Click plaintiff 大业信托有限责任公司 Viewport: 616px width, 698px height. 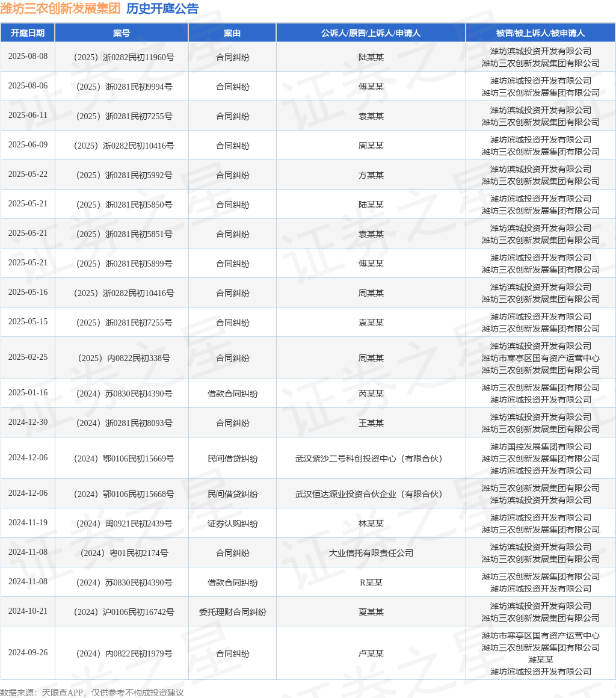[371, 554]
